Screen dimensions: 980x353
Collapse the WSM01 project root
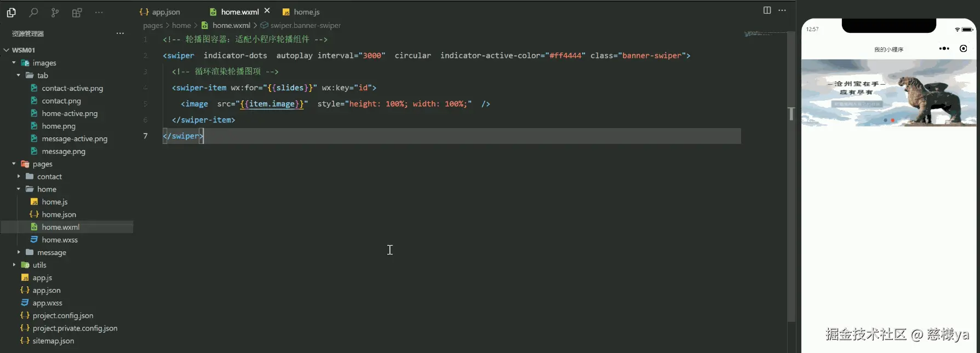tap(7, 50)
